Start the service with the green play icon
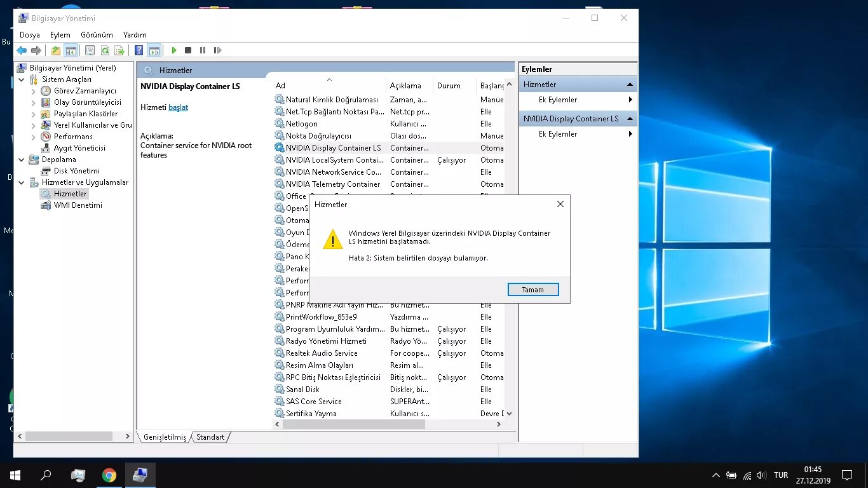 coord(174,50)
